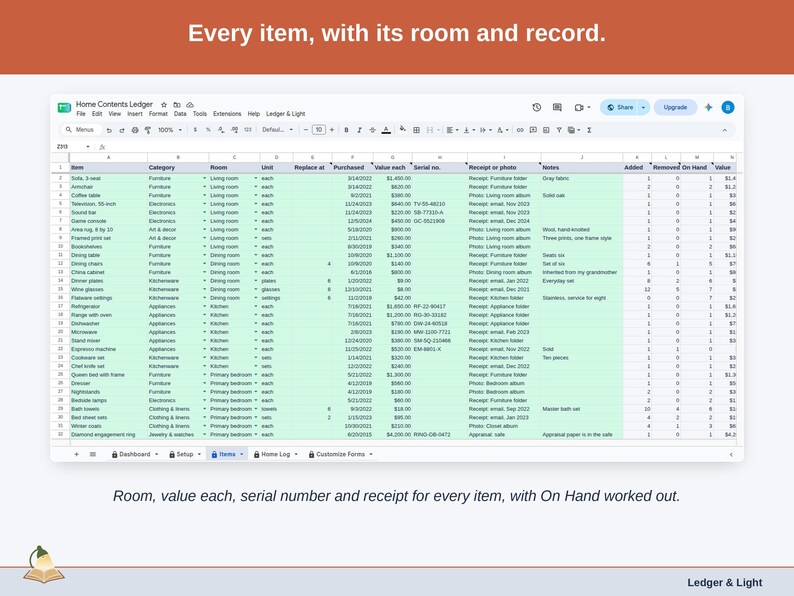
Task: Toggle strikethrough formatting
Action: point(373,130)
